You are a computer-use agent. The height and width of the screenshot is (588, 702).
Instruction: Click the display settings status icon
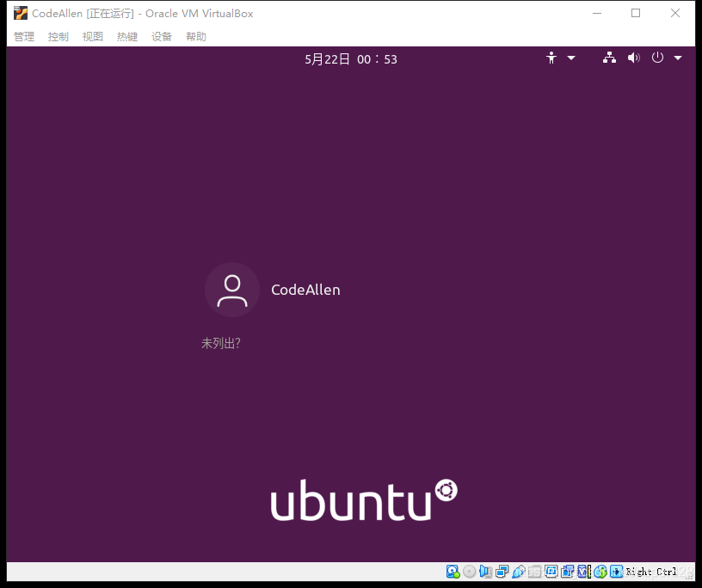(x=551, y=571)
